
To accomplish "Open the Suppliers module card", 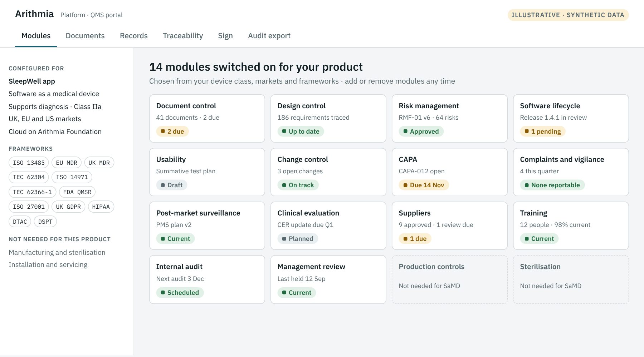I will coord(450,225).
